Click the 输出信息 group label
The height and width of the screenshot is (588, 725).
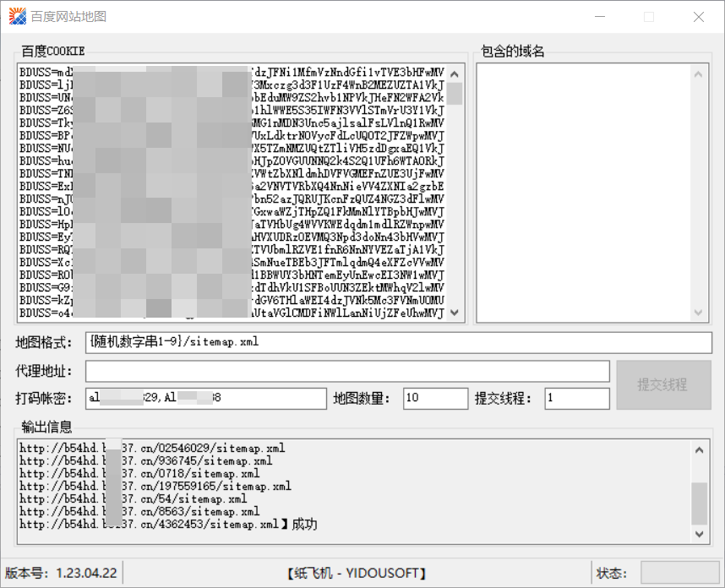[x=46, y=427]
